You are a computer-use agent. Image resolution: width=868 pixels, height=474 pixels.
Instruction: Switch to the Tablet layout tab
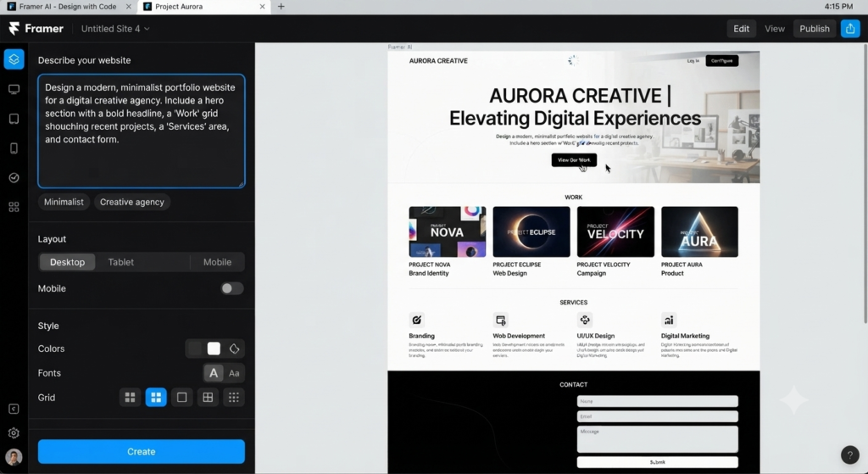[120, 262]
